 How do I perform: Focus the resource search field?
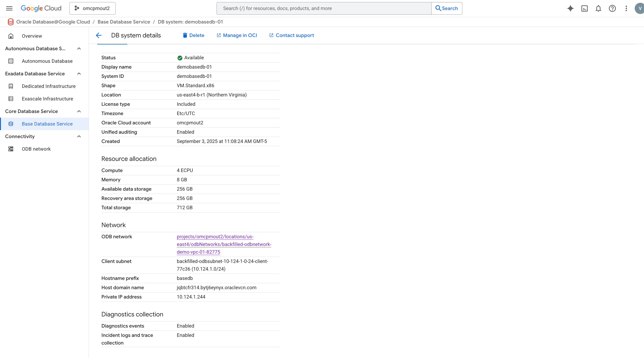(324, 8)
